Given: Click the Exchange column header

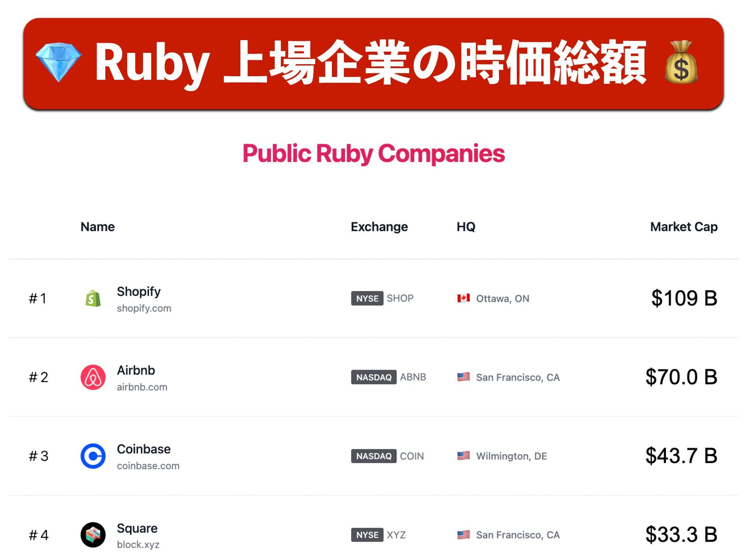Looking at the screenshot, I should click(x=379, y=227).
